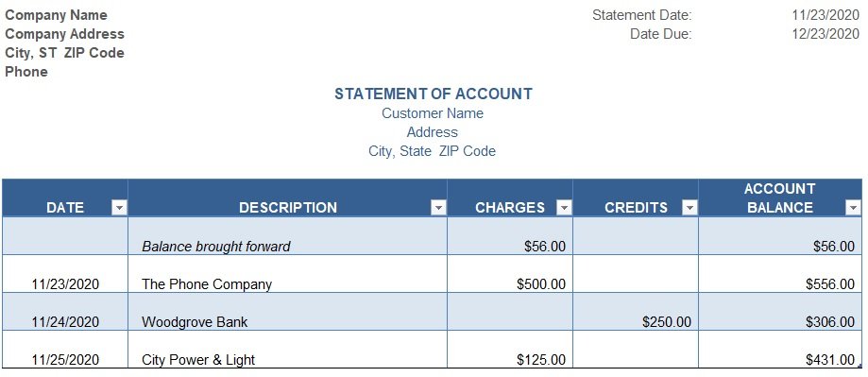Open the CREDITS column filter dropdown
Screen dimensions: 868x377
[689, 208]
